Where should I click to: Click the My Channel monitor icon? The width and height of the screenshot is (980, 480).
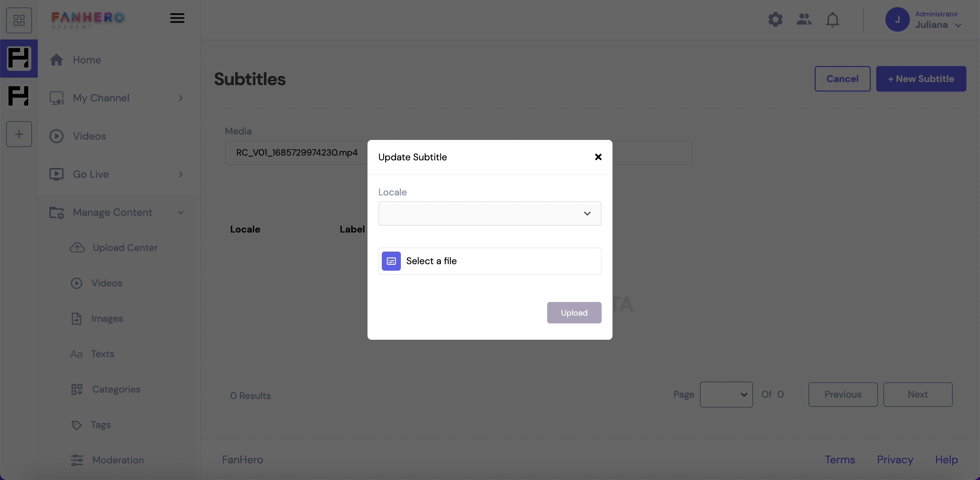(56, 98)
